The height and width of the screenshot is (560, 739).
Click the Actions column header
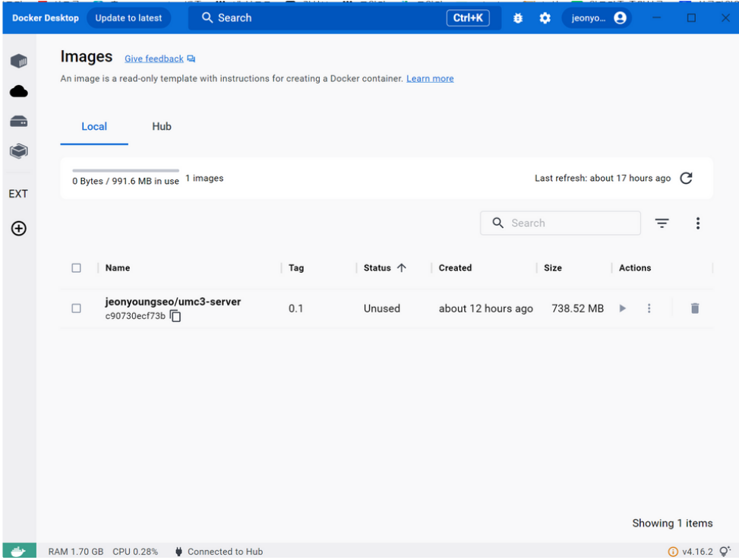[x=635, y=267]
